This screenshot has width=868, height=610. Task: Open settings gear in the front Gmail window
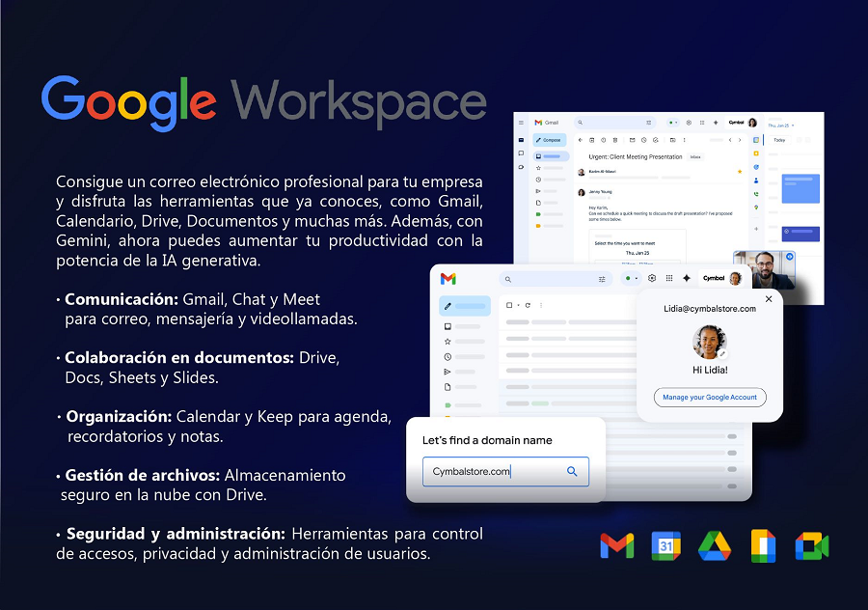(652, 278)
